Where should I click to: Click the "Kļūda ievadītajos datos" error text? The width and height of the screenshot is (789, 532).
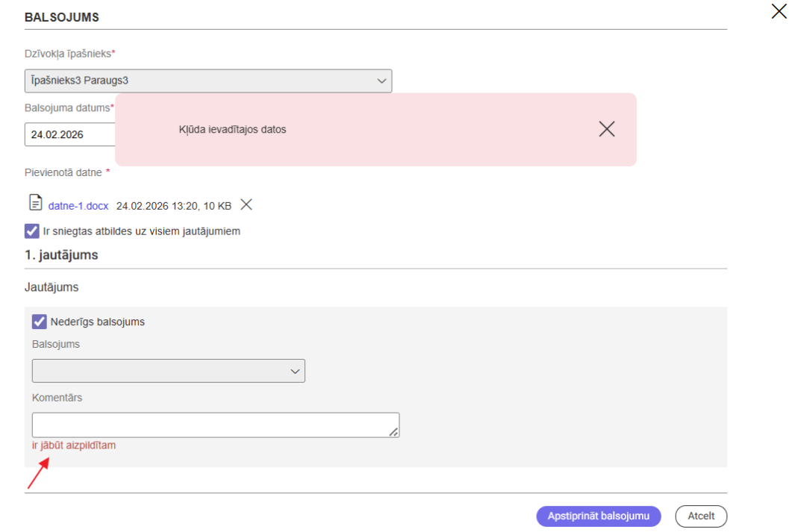pos(232,130)
